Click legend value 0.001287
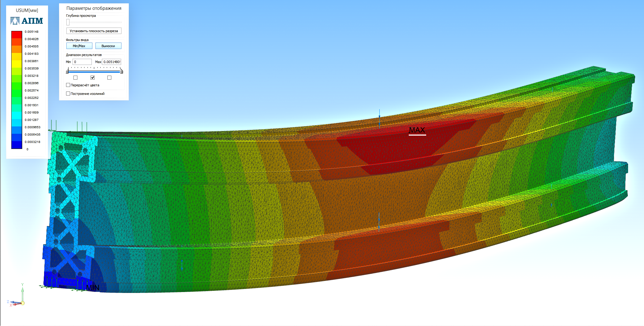This screenshot has height=326, width=644. [x=32, y=120]
